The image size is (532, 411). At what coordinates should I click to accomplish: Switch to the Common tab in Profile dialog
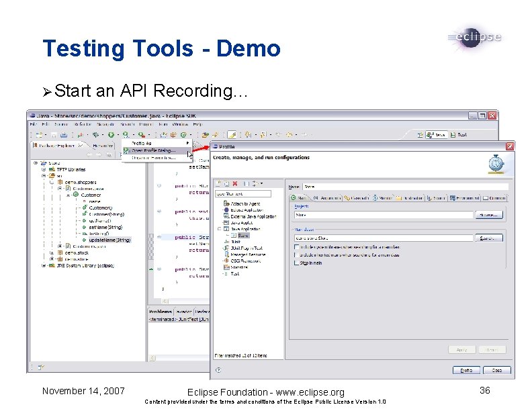click(x=494, y=197)
